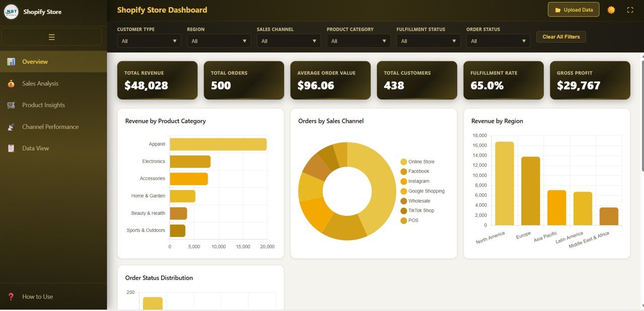Screen dimensions: 644x311
Task: Switch to the Channel Performance section
Action: tap(50, 126)
